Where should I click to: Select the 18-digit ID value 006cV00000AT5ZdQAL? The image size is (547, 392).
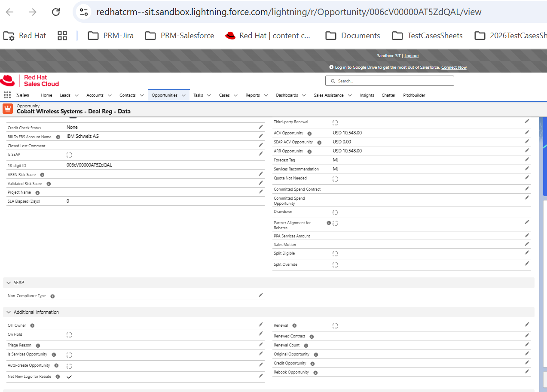pyautogui.click(x=89, y=165)
